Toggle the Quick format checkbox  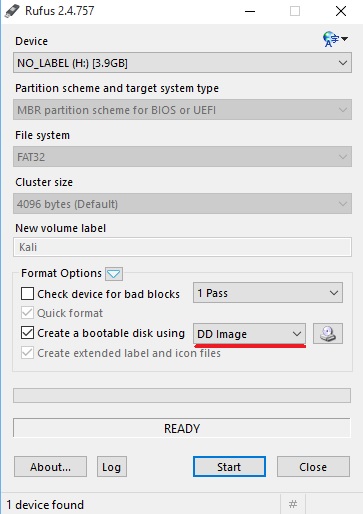point(27,313)
